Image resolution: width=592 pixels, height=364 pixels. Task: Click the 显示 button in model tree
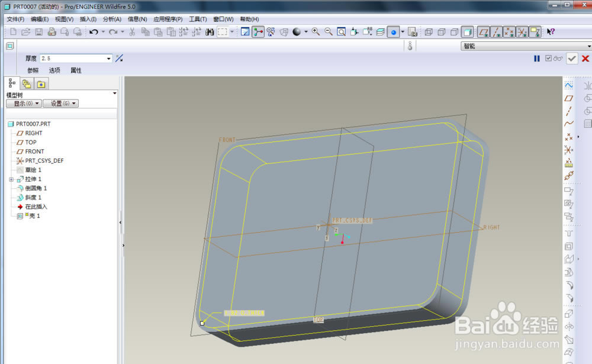click(x=24, y=104)
